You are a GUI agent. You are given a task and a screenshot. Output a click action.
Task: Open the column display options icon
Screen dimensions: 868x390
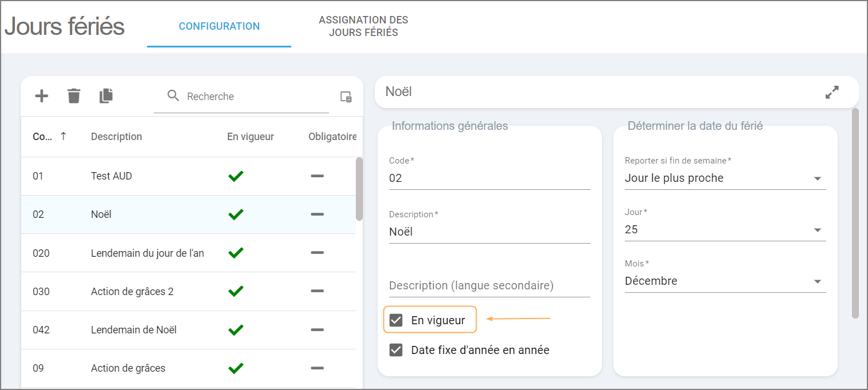(x=346, y=97)
